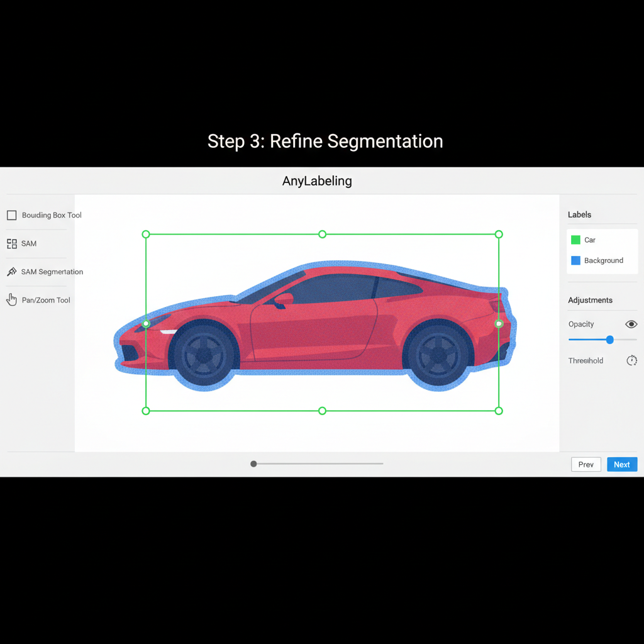644x644 pixels.
Task: Click the Adjustments panel heading
Action: tap(590, 300)
